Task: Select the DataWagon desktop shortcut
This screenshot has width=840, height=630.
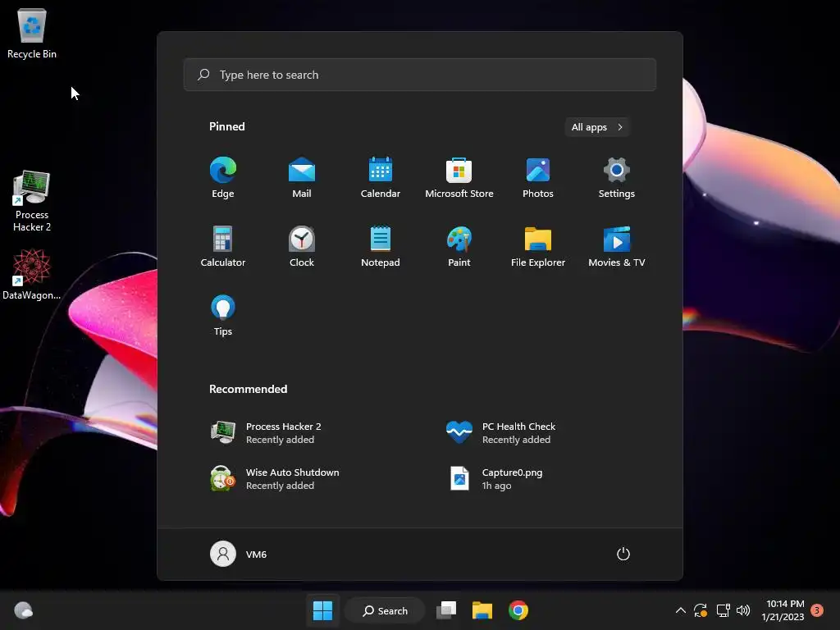Action: pos(32,275)
